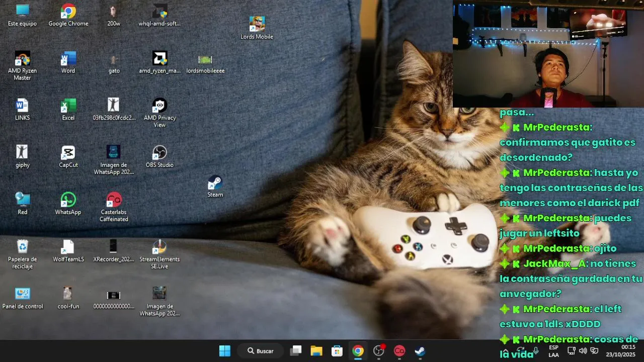Screen dimensions: 644x362
Task: Click the ESP LAA language indicator
Action: 553,351
